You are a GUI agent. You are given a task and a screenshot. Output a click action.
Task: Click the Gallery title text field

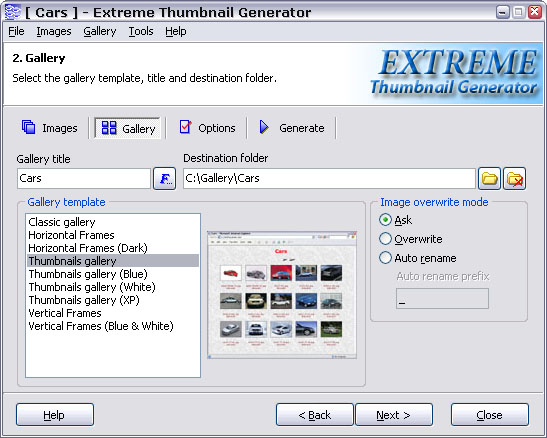(84, 179)
